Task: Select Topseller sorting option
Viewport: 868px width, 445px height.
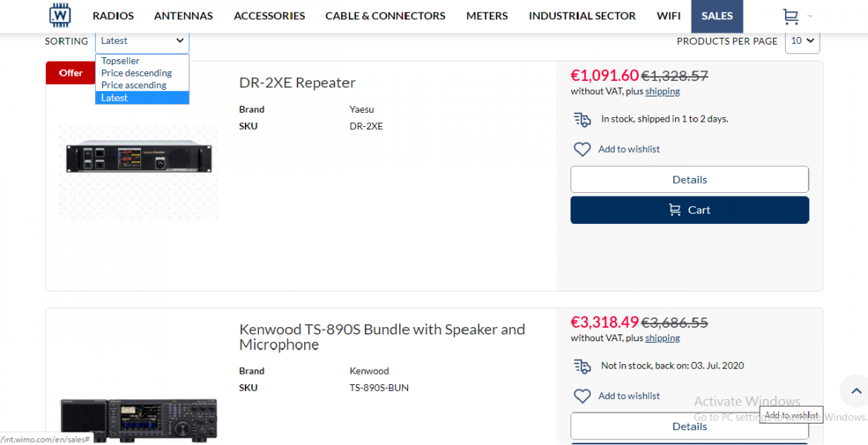Action: 121,61
